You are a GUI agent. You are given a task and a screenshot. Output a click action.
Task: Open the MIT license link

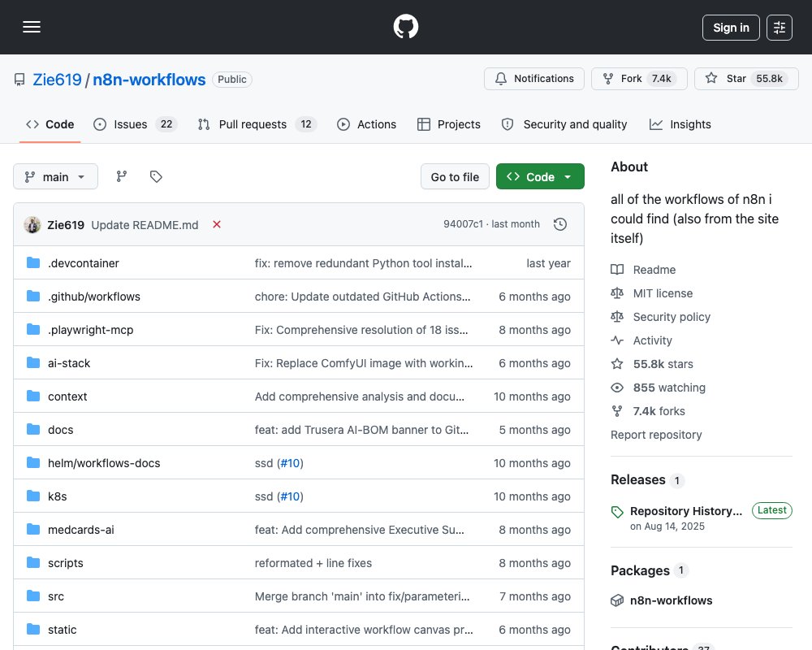663,293
